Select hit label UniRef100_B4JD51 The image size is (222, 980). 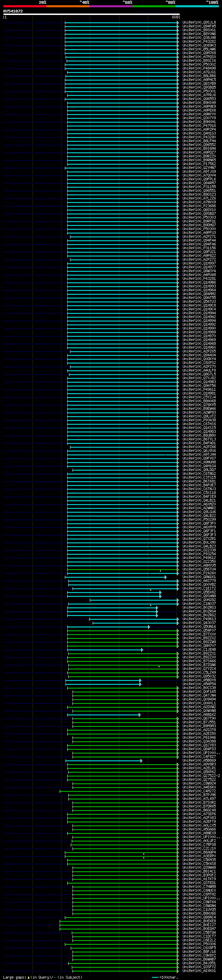[x=199, y=963]
